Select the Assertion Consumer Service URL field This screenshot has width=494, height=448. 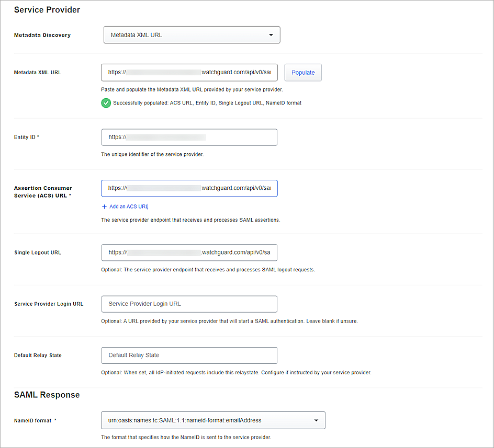[x=189, y=188]
